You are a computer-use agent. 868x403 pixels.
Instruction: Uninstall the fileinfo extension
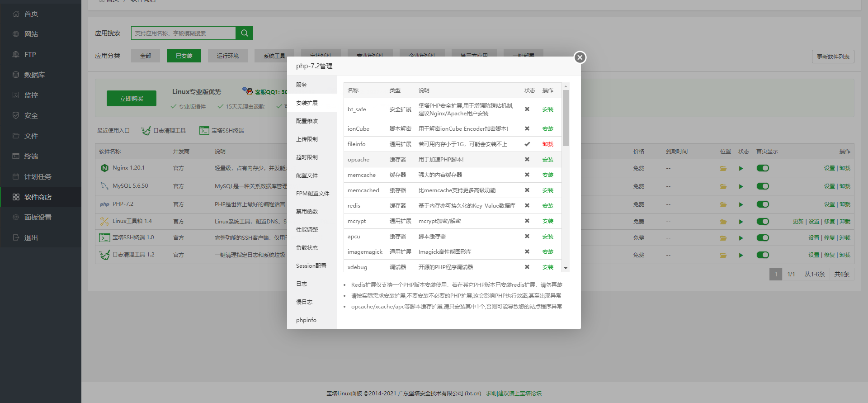[547, 144]
